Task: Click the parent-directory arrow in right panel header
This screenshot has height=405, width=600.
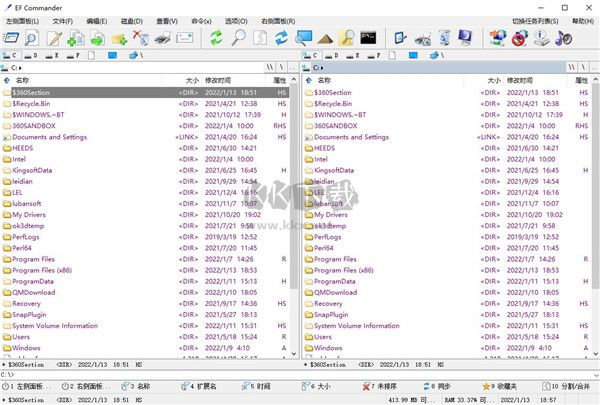Action: pyautogui.click(x=309, y=80)
